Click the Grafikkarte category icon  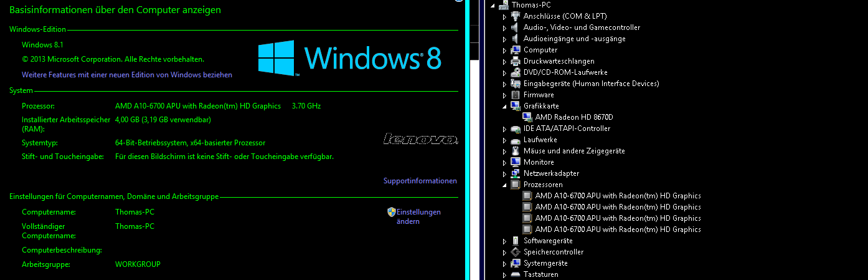click(515, 106)
